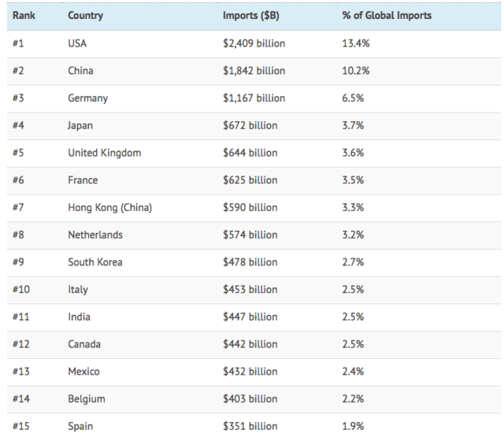
Task: Select the France country cell
Action: (83, 180)
